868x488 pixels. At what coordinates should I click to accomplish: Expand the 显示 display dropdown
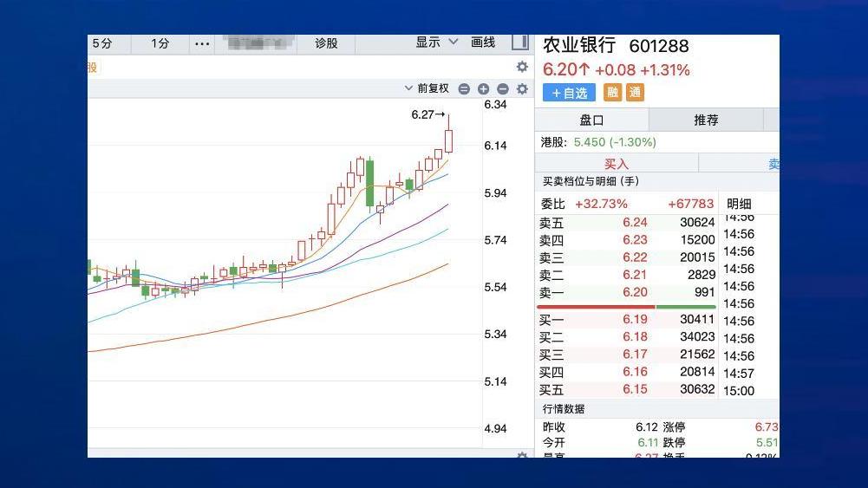pyautogui.click(x=437, y=42)
